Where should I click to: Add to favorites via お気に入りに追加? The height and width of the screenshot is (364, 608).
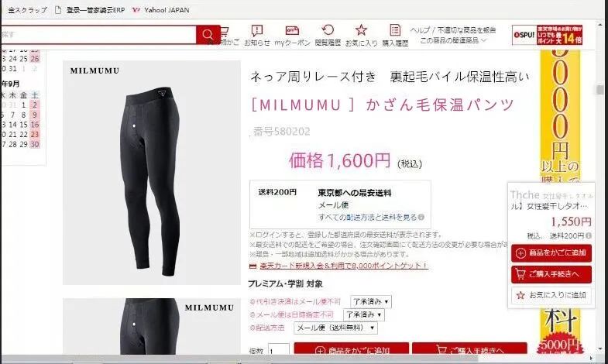551,295
